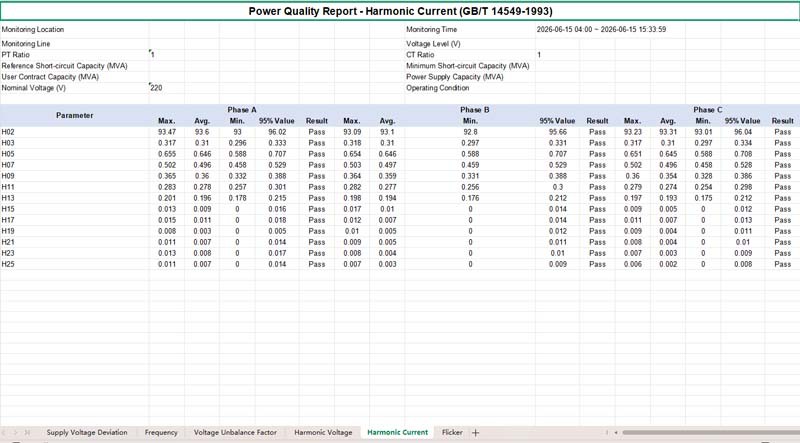Click the H05 row label

(x=8, y=154)
